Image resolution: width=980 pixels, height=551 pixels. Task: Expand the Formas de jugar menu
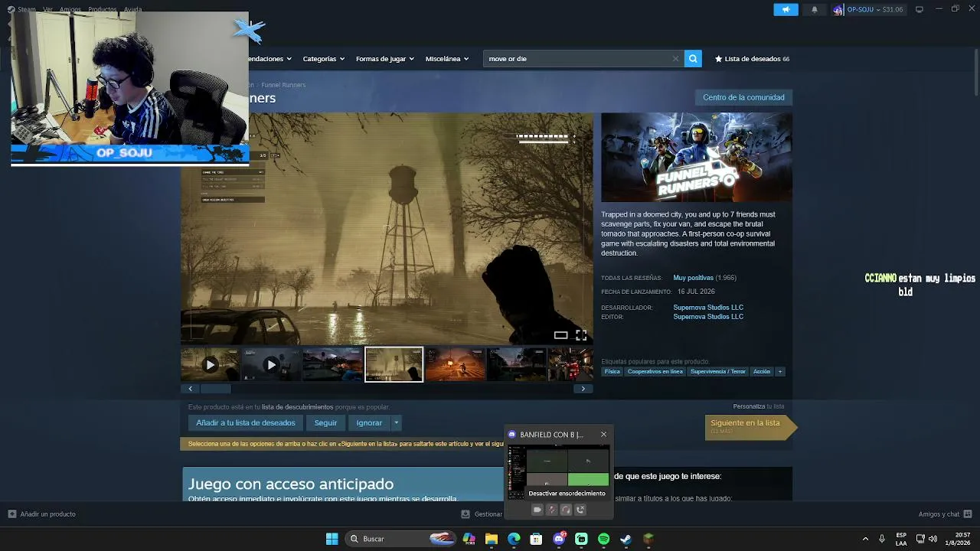(x=384, y=58)
